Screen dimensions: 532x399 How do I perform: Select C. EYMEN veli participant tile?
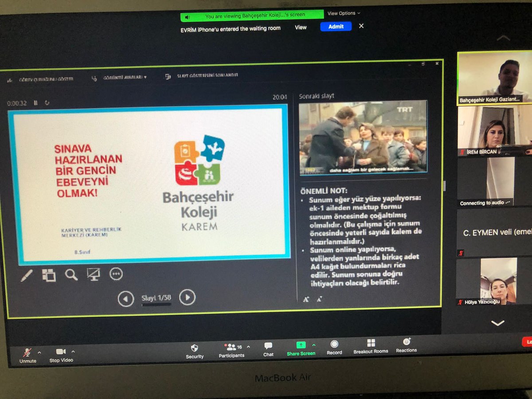(494, 233)
